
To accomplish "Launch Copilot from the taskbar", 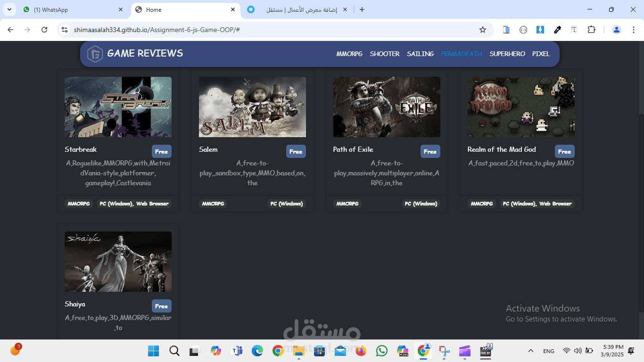I will [216, 351].
